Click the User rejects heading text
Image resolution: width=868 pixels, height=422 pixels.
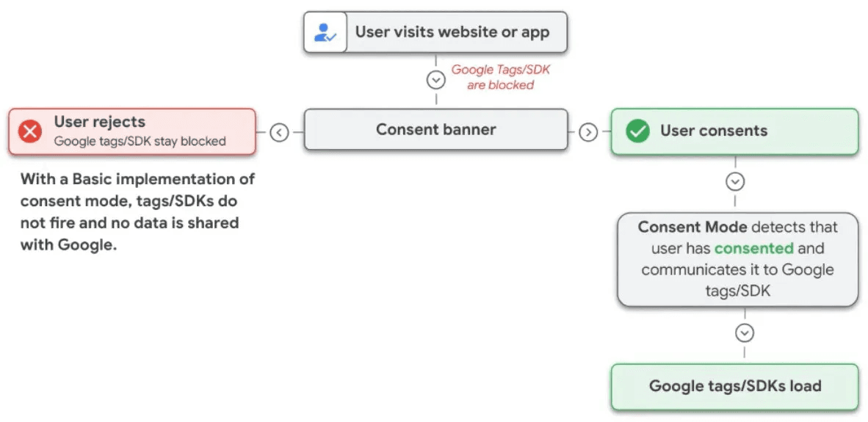coord(100,122)
